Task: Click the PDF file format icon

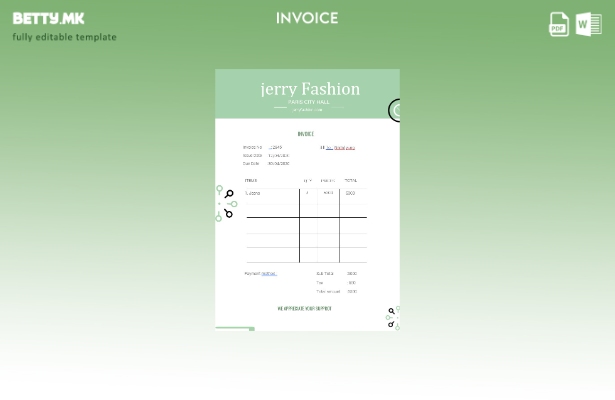Action: tap(559, 23)
